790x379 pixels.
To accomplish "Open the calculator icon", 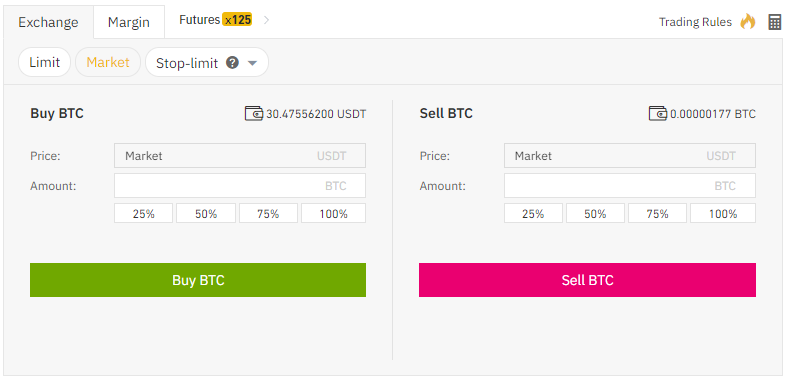I will [x=774, y=22].
